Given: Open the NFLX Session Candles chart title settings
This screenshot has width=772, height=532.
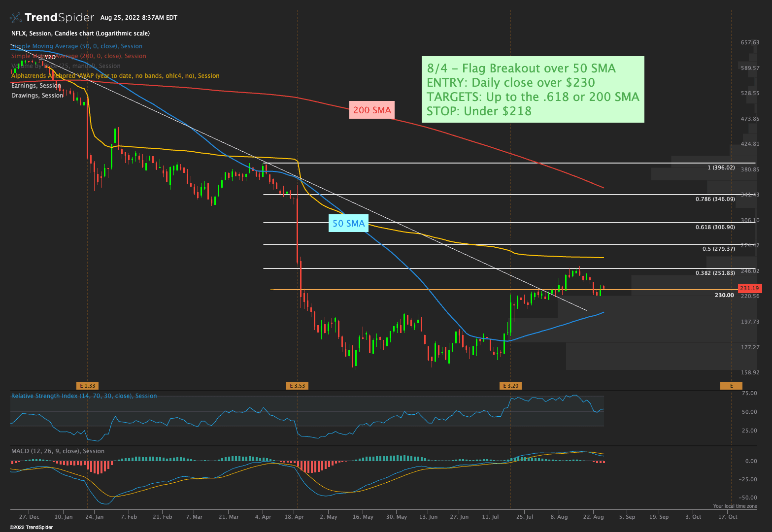Looking at the screenshot, I should tap(80, 33).
